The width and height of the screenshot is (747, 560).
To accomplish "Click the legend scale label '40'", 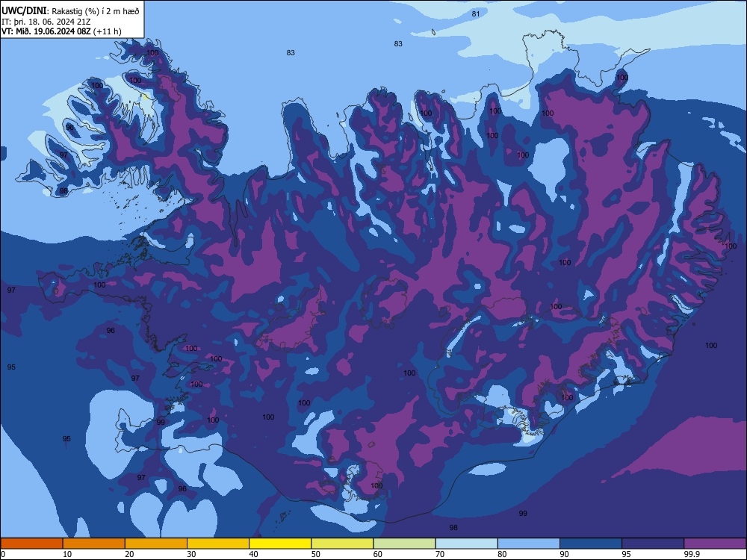I will coord(254,554).
